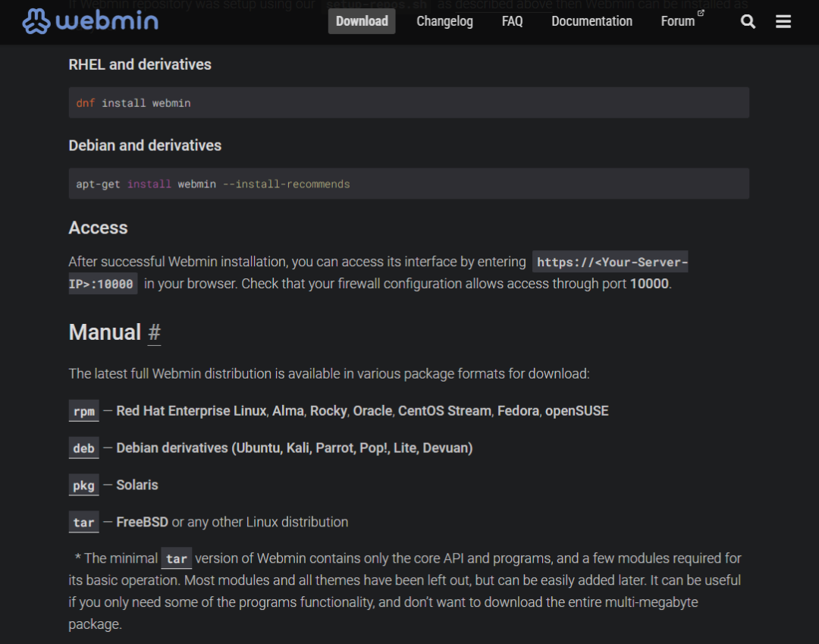Download the tar package link for FreeBSD
Image resolution: width=819 pixels, height=644 pixels.
tap(83, 523)
